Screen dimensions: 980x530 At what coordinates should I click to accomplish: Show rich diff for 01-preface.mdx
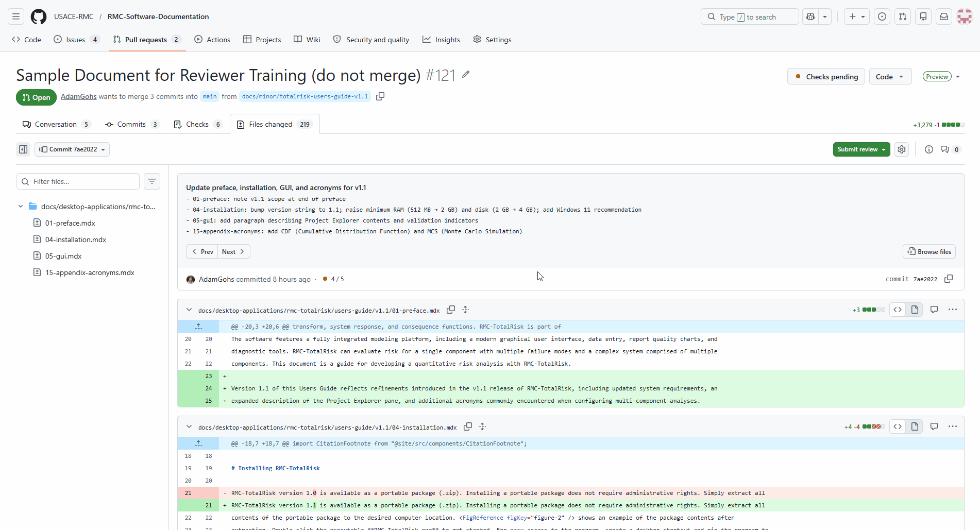coord(915,310)
